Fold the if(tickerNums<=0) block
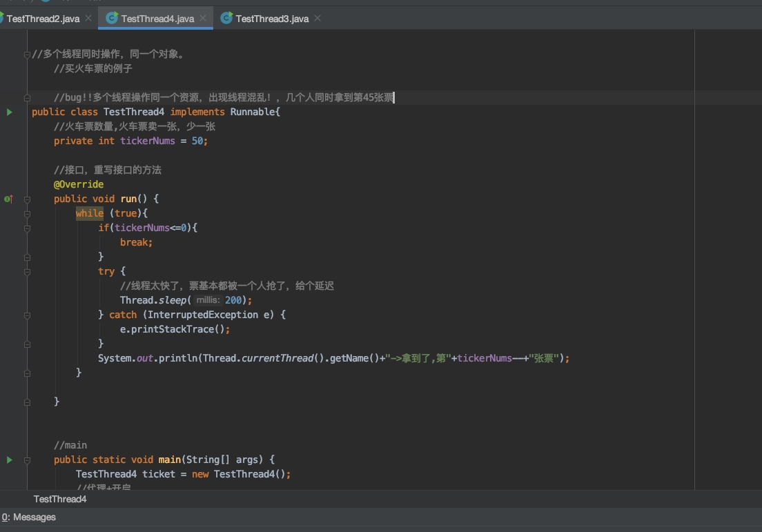The width and height of the screenshot is (762, 532). click(27, 228)
